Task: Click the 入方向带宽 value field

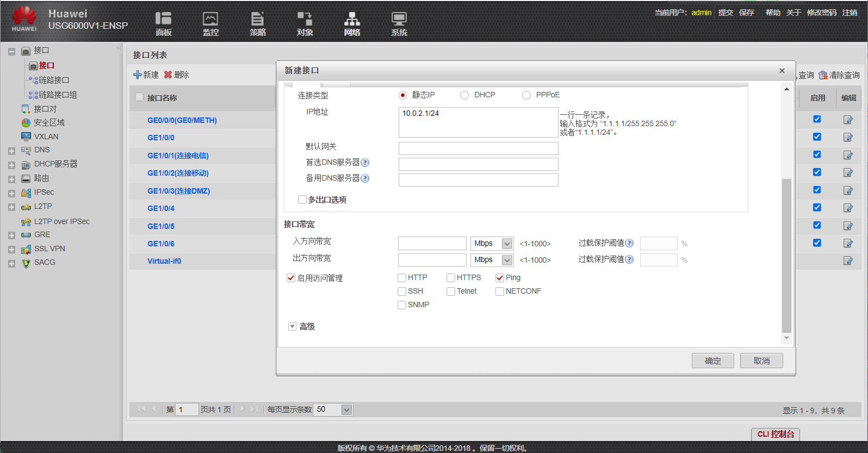Action: (432, 243)
